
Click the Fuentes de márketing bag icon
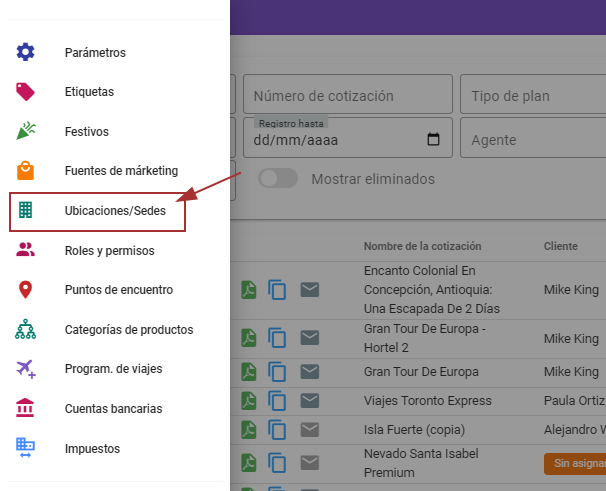[x=26, y=171]
